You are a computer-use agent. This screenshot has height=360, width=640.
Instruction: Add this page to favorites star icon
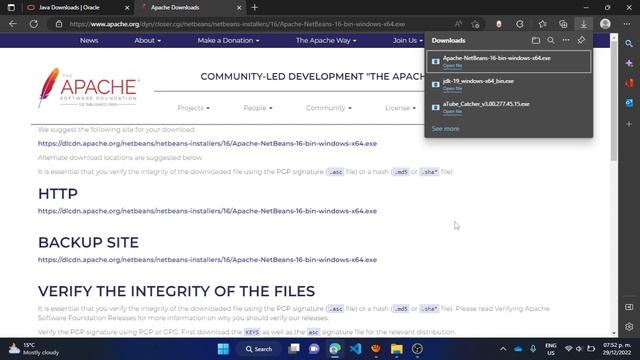click(475, 24)
